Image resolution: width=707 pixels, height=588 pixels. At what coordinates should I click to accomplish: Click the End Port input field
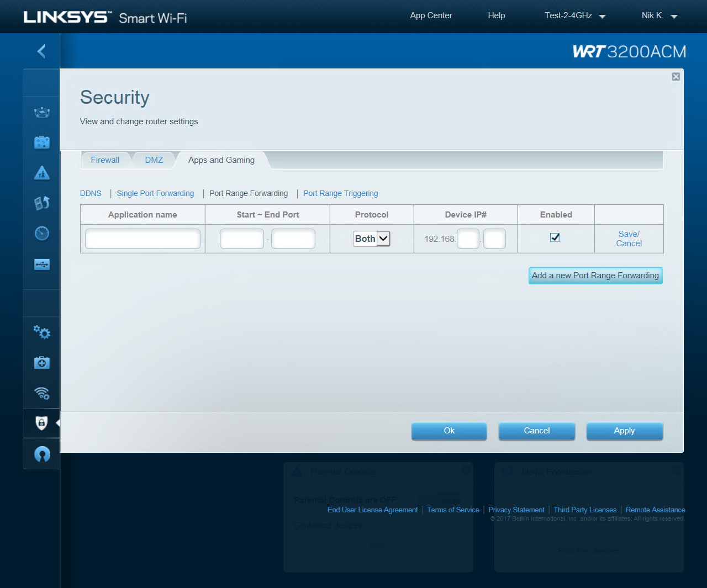click(293, 239)
